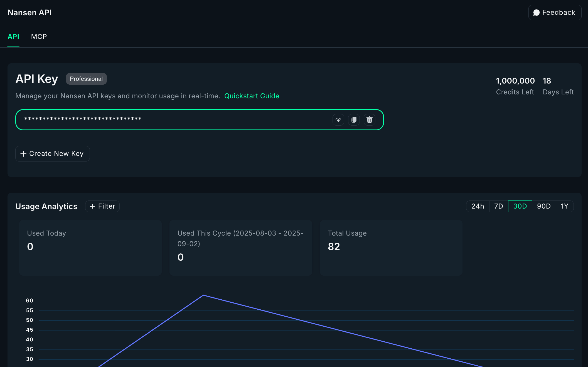Screen dimensions: 588x367
Task: Set time range to 24h
Action: point(478,206)
